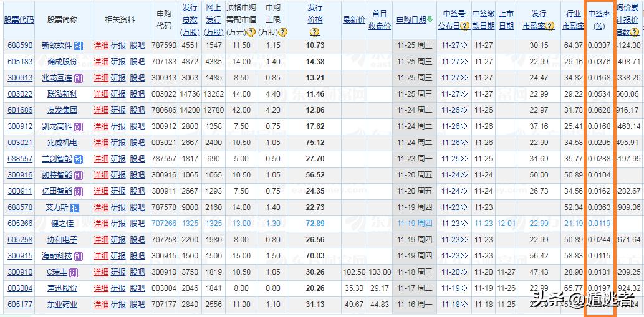Click 创 badge next to 兆龙互连

pos(79,78)
